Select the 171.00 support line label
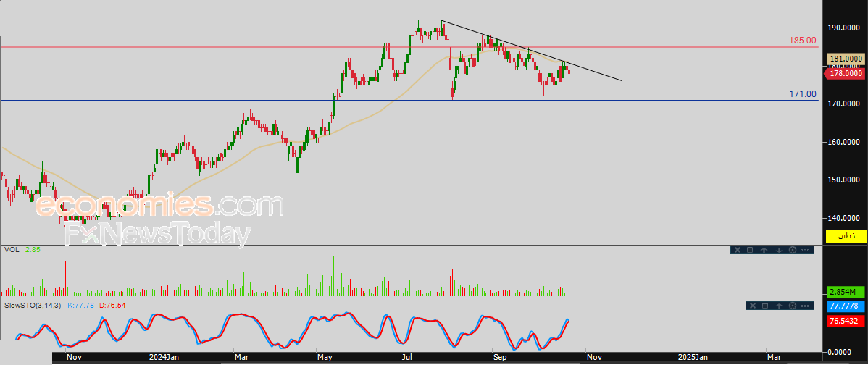 803,95
